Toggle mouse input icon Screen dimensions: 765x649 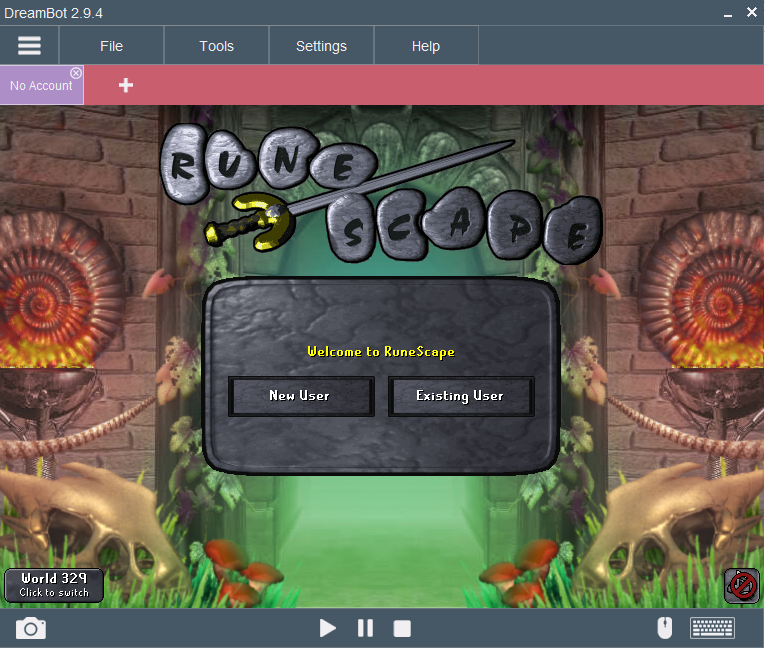click(664, 628)
